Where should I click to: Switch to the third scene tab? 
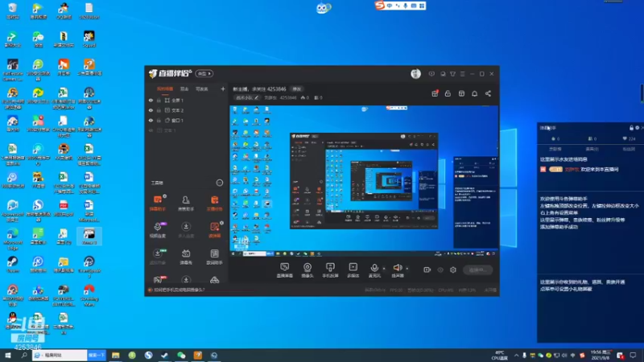pyautogui.click(x=201, y=88)
